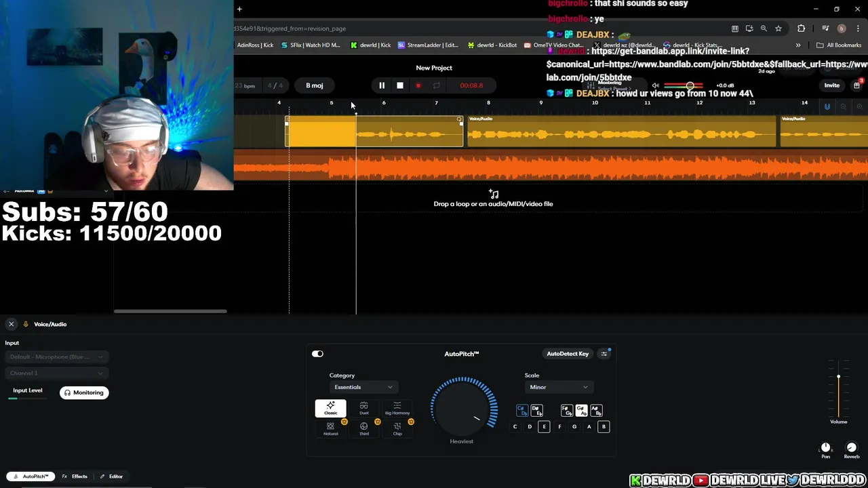Click timeline ruler at bar 8
This screenshot has height=488, width=868.
[488, 103]
